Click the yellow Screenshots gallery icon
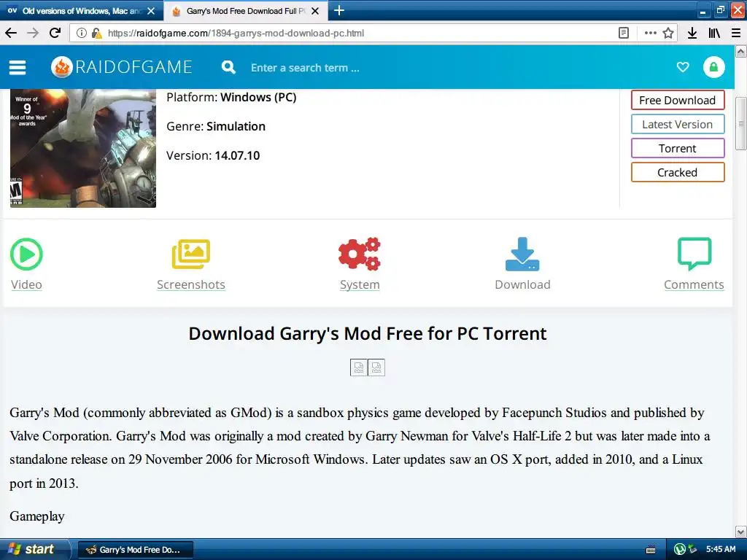 pos(191,254)
